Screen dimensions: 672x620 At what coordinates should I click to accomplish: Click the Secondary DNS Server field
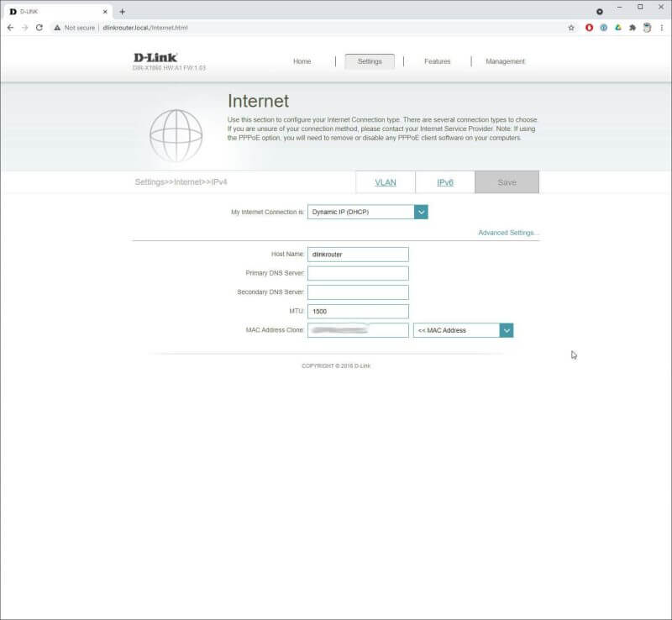[x=359, y=292]
